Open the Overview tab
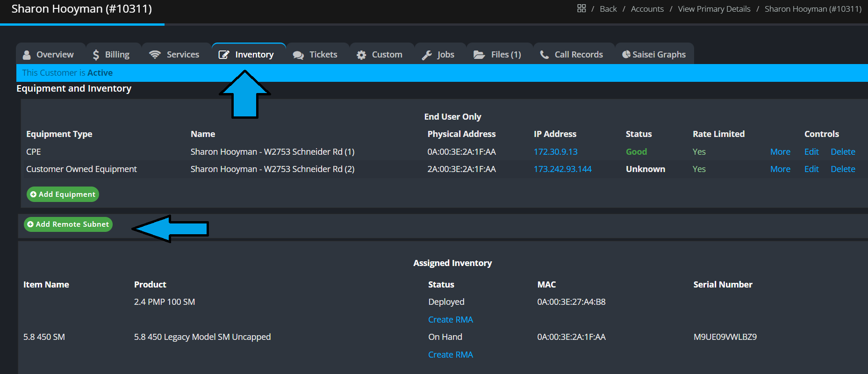 49,55
